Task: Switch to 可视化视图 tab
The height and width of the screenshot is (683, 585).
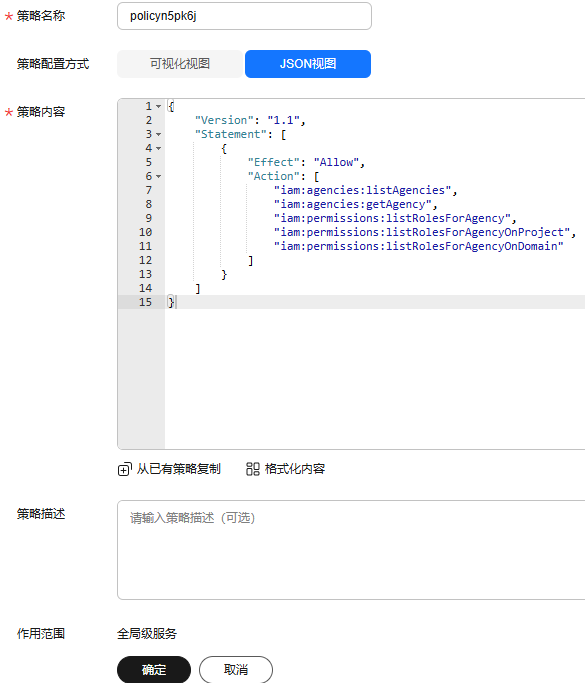Action: point(180,64)
